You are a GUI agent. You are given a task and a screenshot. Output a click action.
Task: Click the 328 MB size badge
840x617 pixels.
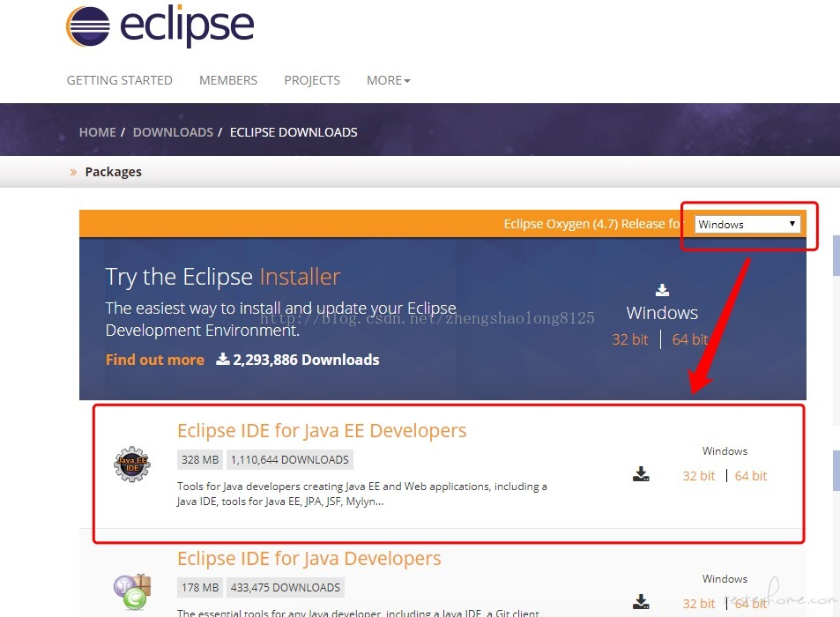pyautogui.click(x=200, y=459)
